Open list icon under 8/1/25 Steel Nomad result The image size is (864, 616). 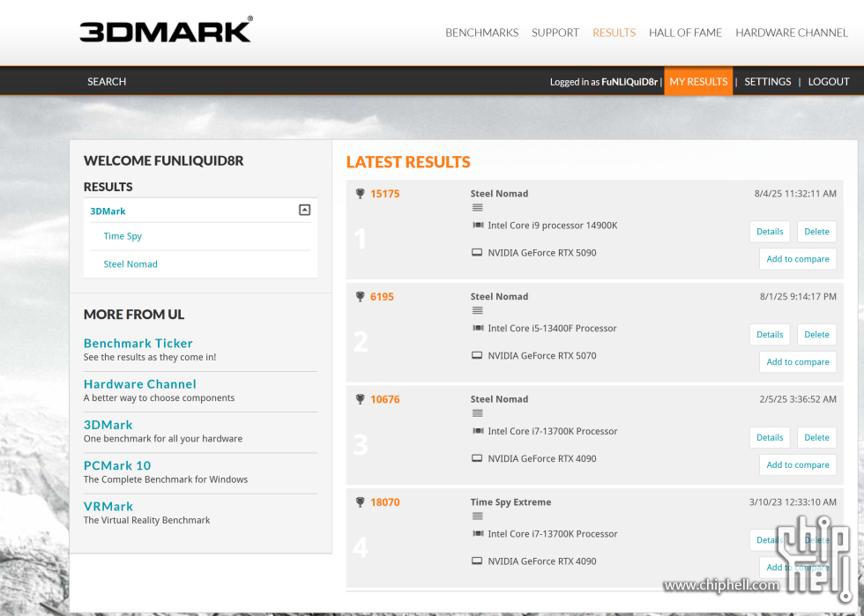[x=478, y=311]
